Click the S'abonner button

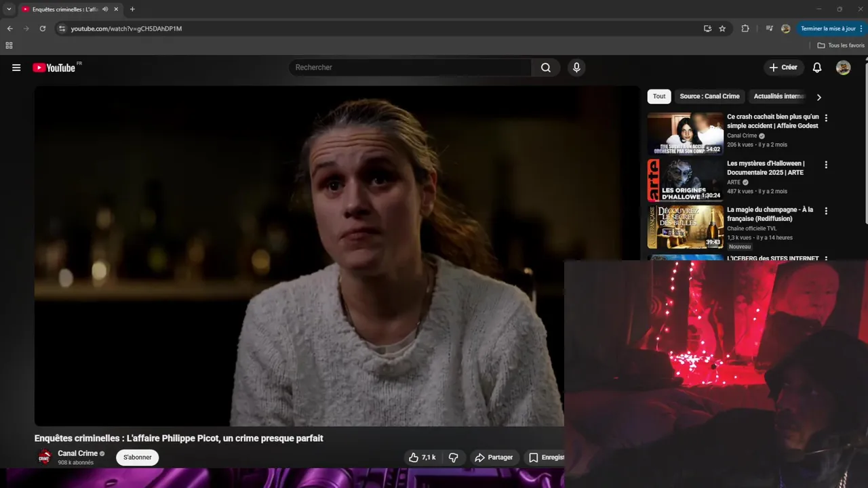coord(138,457)
